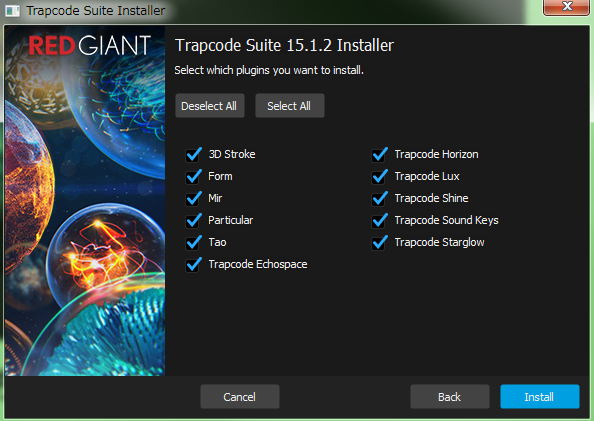
Task: Toggle the Trapcode Lux checkbox
Action: coord(379,177)
